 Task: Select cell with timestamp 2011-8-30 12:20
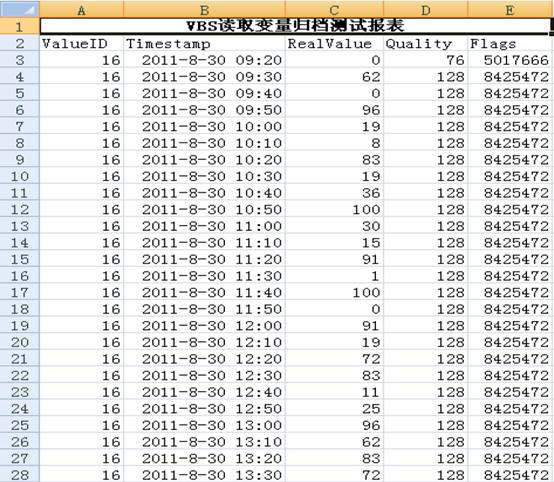pos(205,359)
